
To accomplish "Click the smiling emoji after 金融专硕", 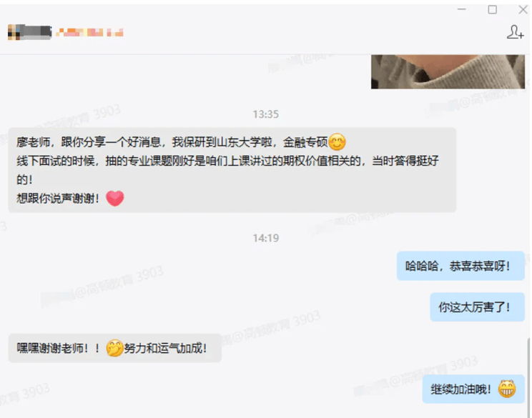I will tap(337, 141).
